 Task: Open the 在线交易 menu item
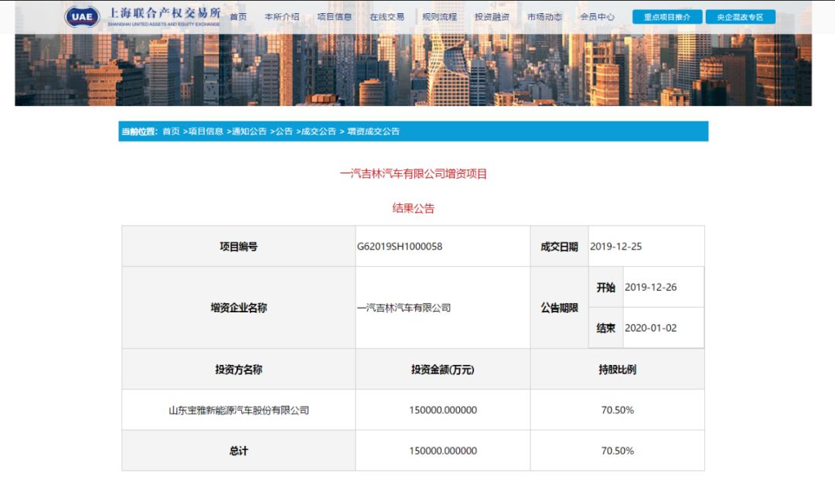coord(387,17)
